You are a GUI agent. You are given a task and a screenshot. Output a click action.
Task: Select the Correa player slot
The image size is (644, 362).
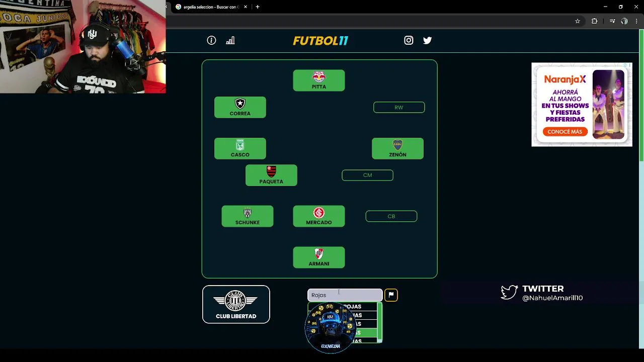pos(240,107)
